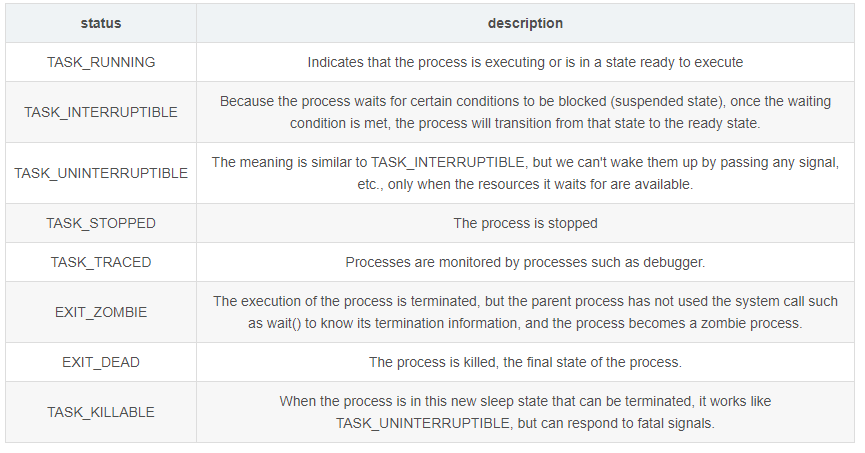Click the EXIT_DEAD status cell

coord(100,362)
